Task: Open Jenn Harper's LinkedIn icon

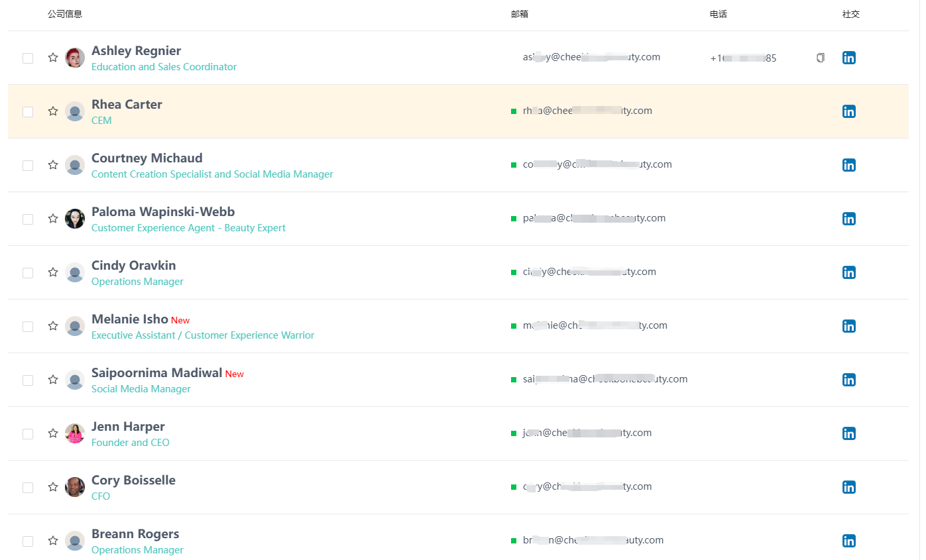Action: (848, 433)
